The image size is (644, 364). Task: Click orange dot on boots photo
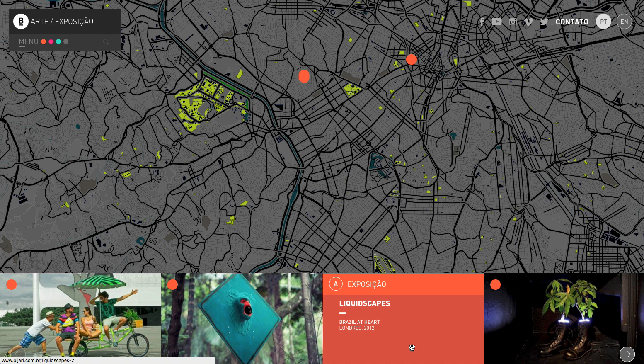click(x=495, y=284)
